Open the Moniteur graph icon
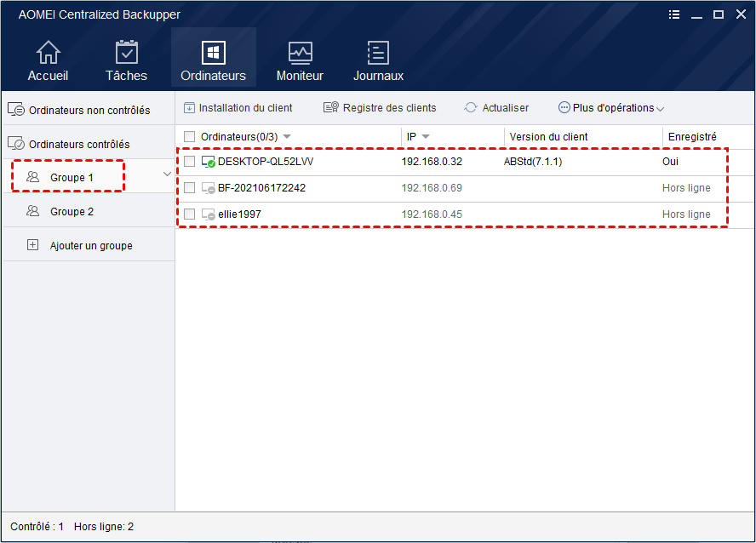 click(x=300, y=53)
